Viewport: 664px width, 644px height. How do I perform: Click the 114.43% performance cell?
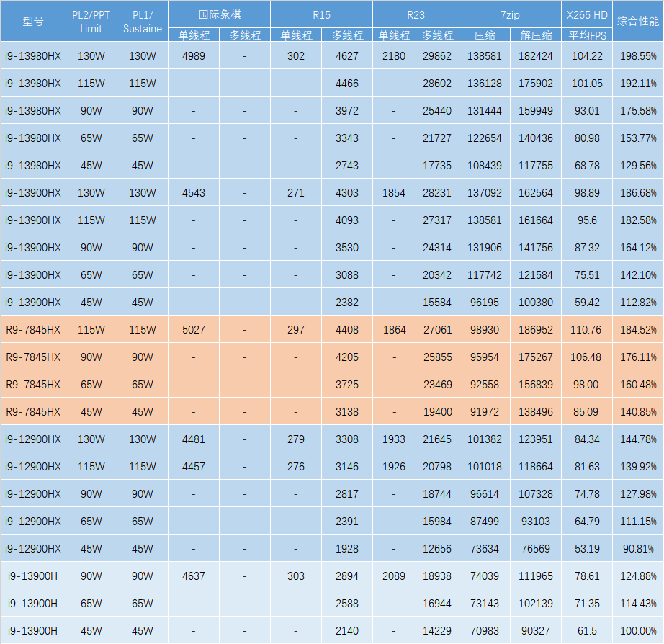pos(638,603)
